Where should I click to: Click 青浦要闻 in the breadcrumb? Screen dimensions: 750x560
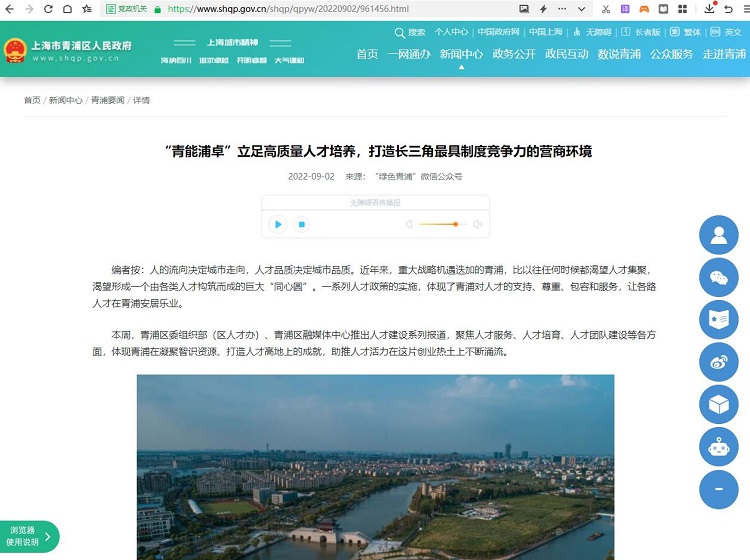(x=108, y=101)
